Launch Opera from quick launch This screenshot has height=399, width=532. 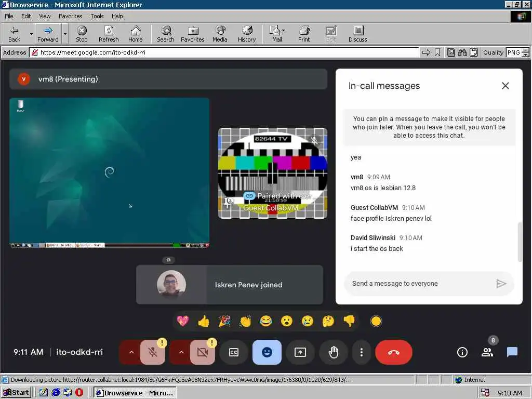coord(79,393)
